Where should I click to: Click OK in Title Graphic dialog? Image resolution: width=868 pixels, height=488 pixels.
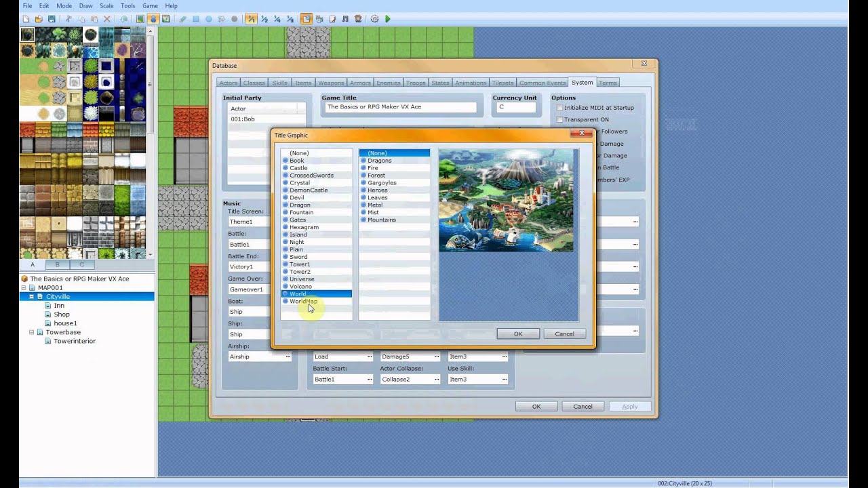tap(518, 333)
